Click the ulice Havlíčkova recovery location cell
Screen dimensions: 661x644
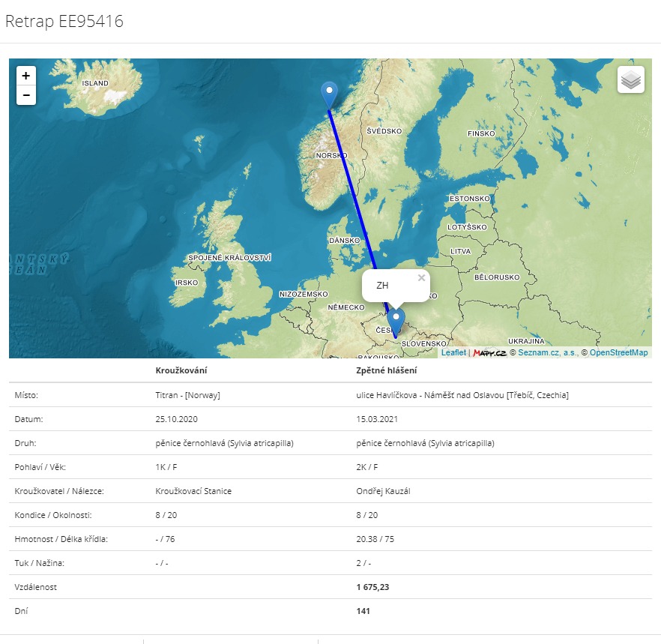(x=462, y=395)
